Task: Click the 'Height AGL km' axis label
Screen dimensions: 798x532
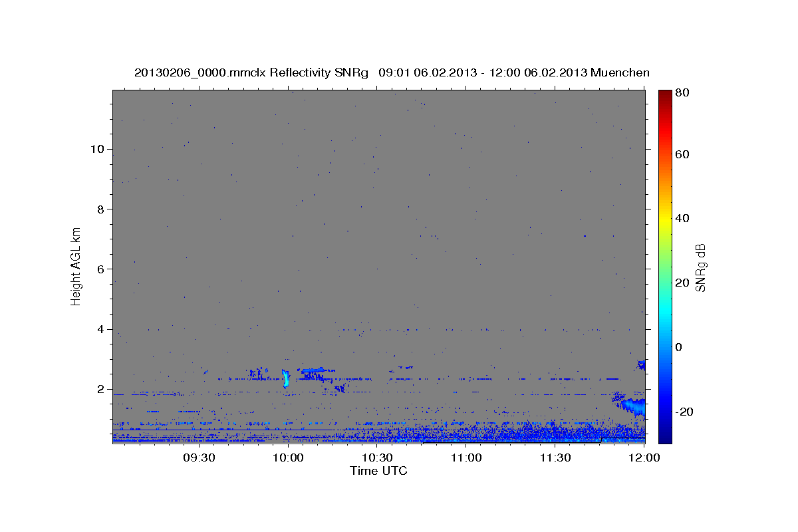Action: tap(76, 265)
